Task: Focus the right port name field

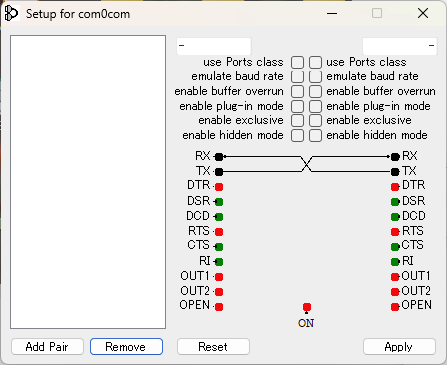Action: 400,46
